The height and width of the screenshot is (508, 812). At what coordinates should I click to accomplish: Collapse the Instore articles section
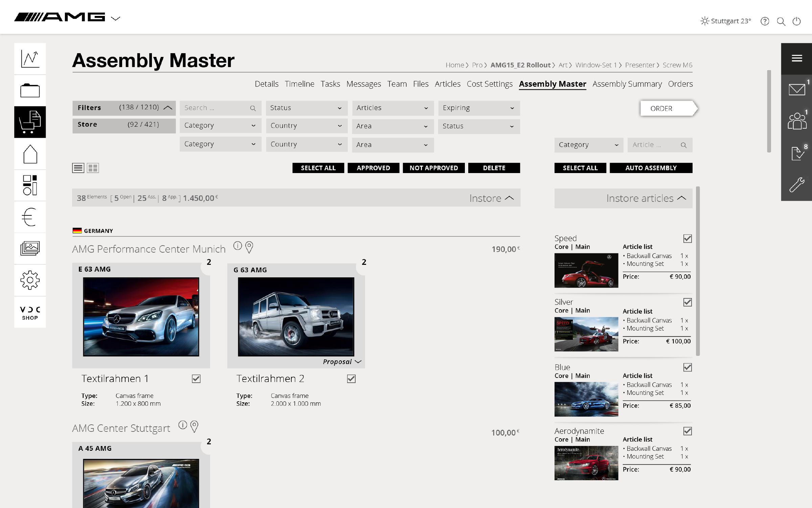tap(681, 198)
